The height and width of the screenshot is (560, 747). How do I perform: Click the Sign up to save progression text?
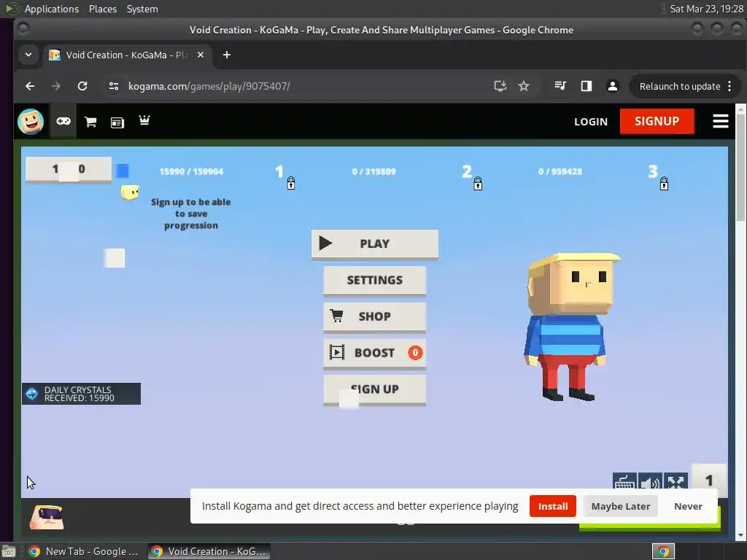coord(191,214)
